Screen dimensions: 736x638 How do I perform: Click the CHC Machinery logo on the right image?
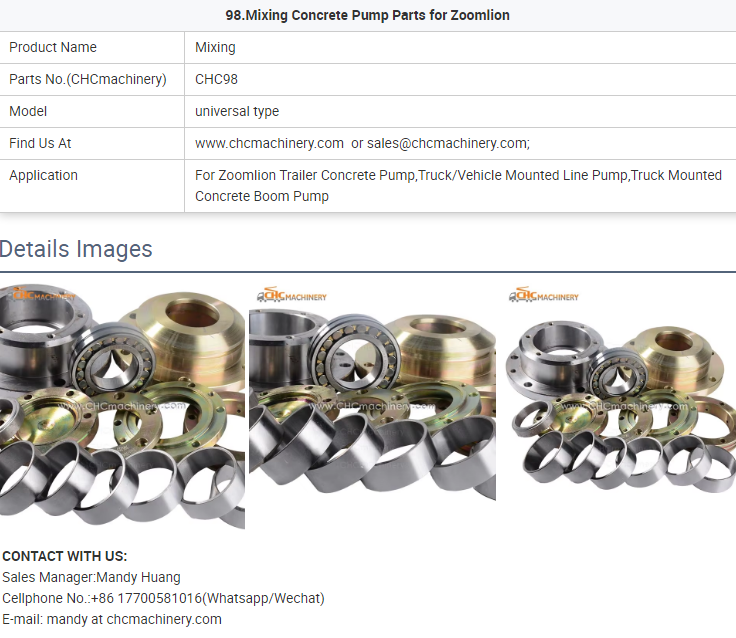(x=544, y=295)
